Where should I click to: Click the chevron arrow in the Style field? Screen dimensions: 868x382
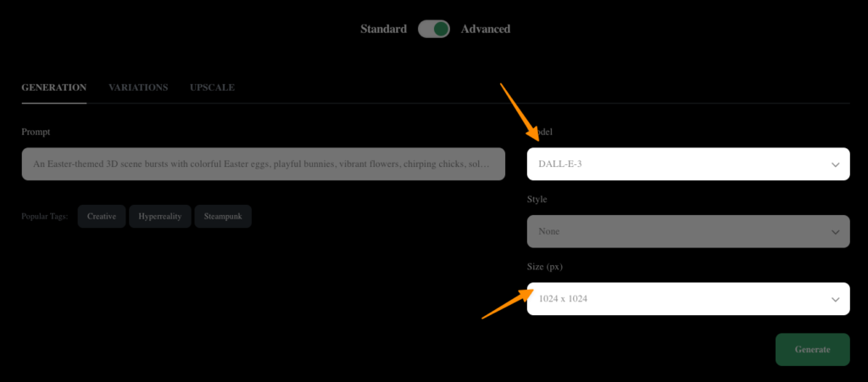835,231
